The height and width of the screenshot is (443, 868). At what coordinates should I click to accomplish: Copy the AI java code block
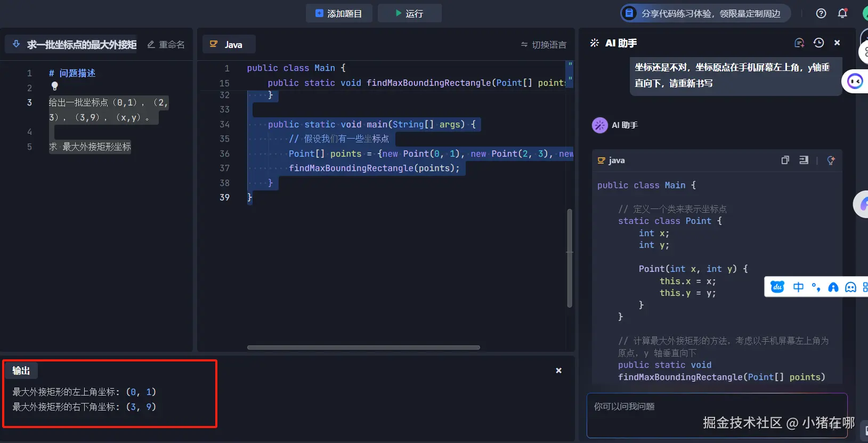785,160
